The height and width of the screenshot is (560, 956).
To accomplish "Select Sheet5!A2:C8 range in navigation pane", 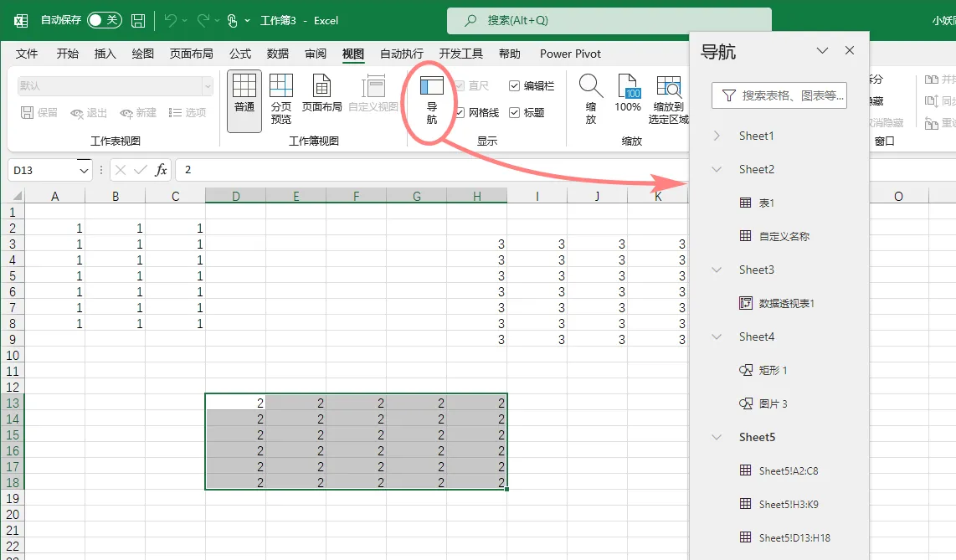I will pyautogui.click(x=779, y=470).
